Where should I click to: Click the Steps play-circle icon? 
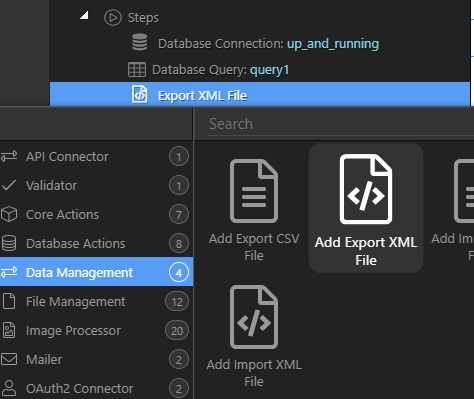[x=113, y=17]
